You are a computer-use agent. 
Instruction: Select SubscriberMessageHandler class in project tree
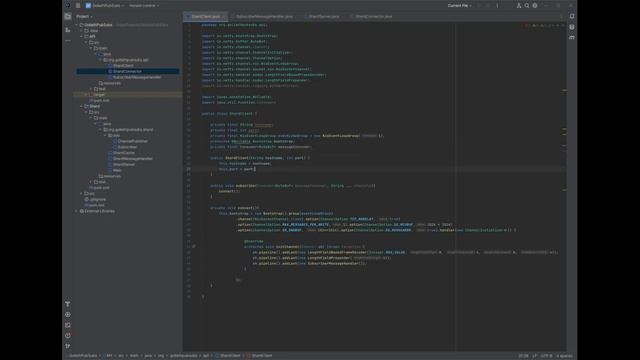(137, 77)
